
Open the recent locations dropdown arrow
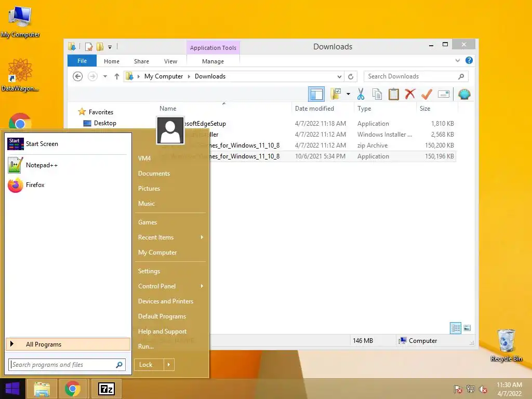pos(105,76)
